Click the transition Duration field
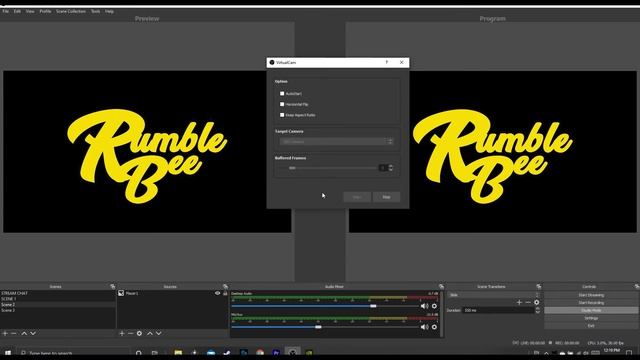This screenshot has height=360, width=640. [498, 310]
